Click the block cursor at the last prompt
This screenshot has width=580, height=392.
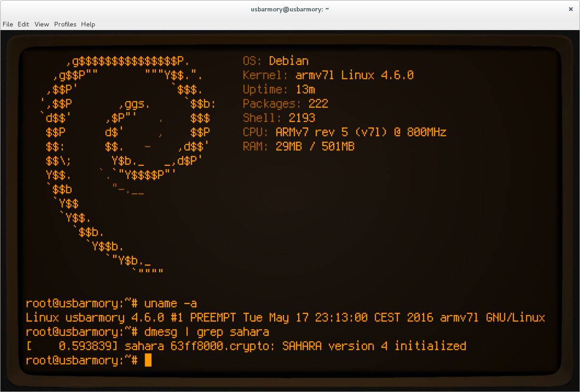click(148, 360)
